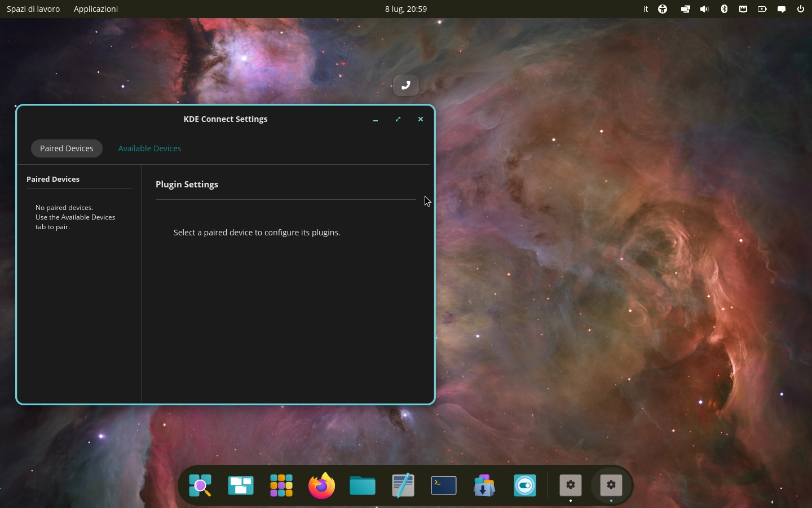Open the software installer box icon in dock
The image size is (812, 508).
[484, 485]
